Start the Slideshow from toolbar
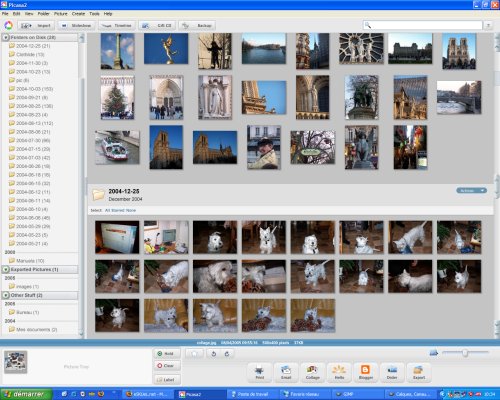Image resolution: width=500 pixels, height=400 pixels. (76, 25)
